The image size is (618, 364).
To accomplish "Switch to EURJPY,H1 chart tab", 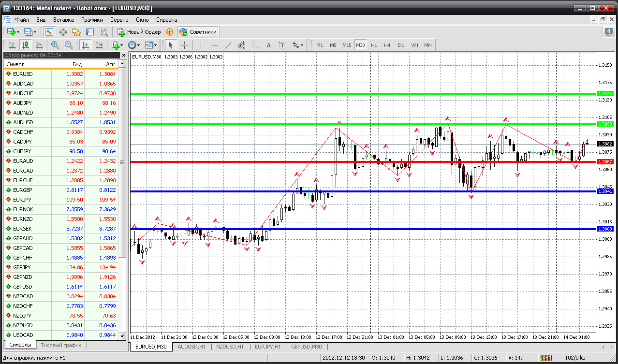I will 268,347.
